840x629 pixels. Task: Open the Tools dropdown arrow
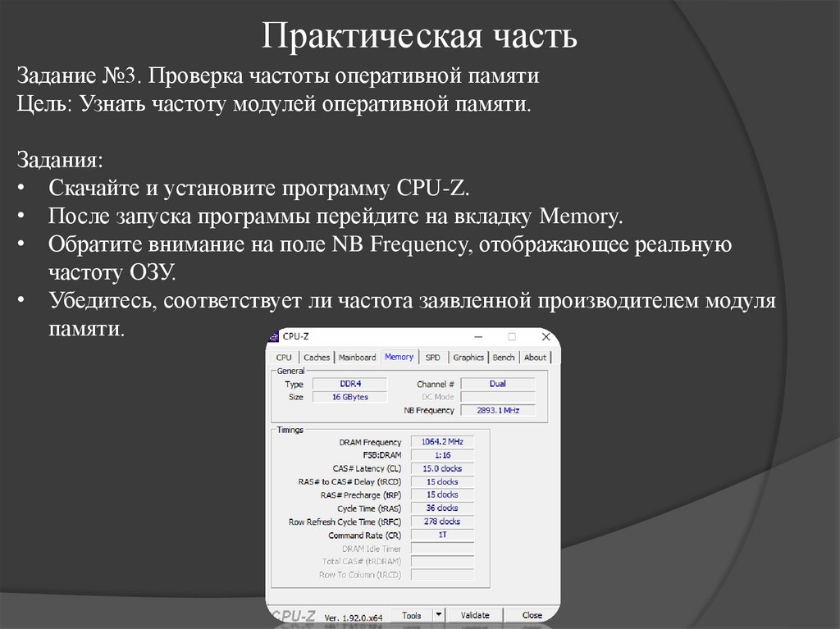click(x=438, y=613)
